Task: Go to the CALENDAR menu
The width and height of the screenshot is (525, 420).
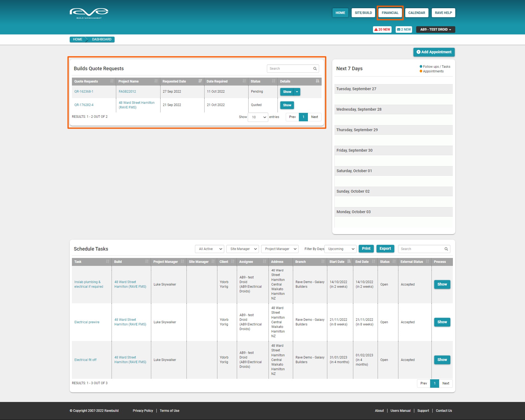Action: tap(416, 13)
